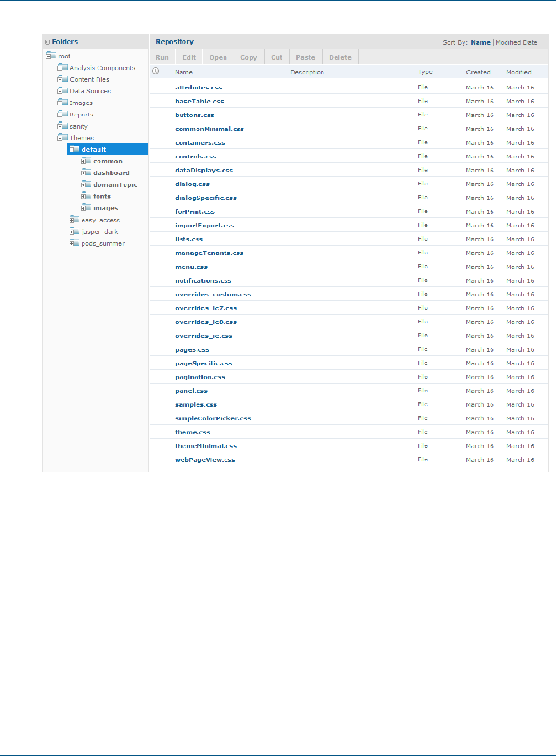This screenshot has height=756, width=557.
Task: Expand the easy_access theme folder
Action: [72, 220]
